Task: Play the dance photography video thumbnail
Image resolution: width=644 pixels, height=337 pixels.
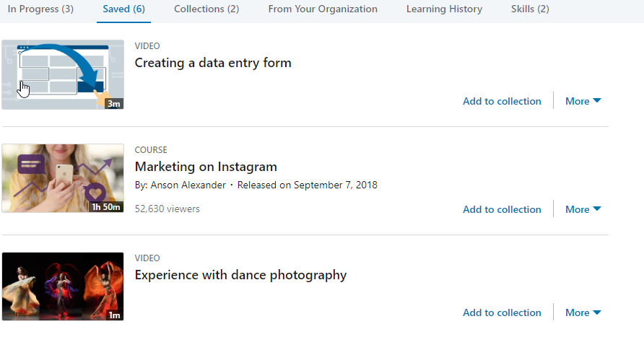Action: coord(63,286)
